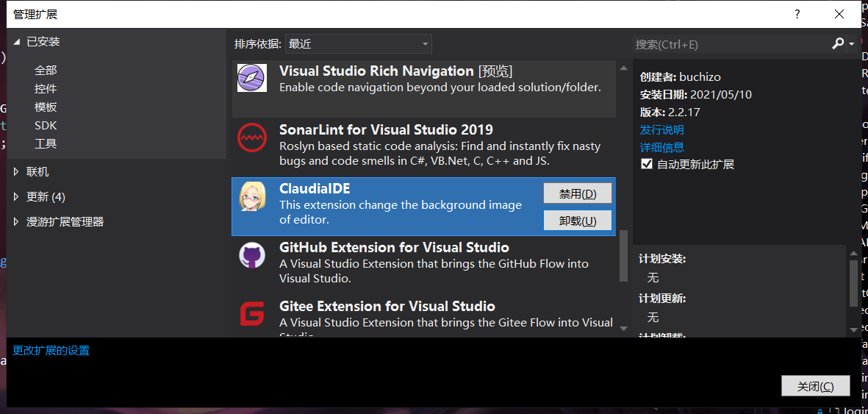
Task: Expand the 更新 (4) category
Action: (x=17, y=197)
